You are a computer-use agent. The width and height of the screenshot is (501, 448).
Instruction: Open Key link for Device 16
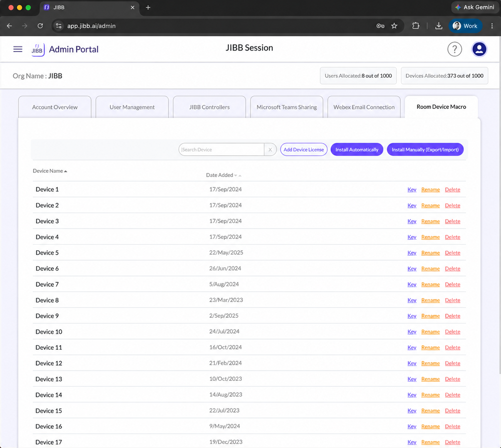(x=412, y=426)
